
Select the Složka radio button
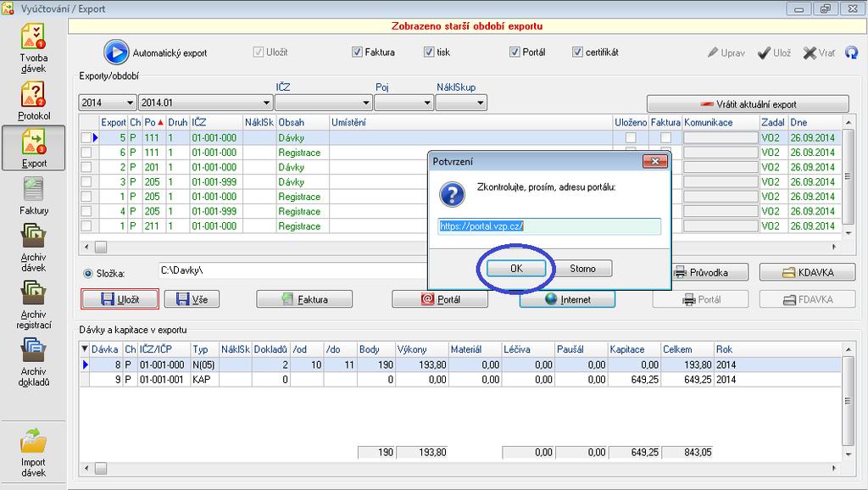88,274
